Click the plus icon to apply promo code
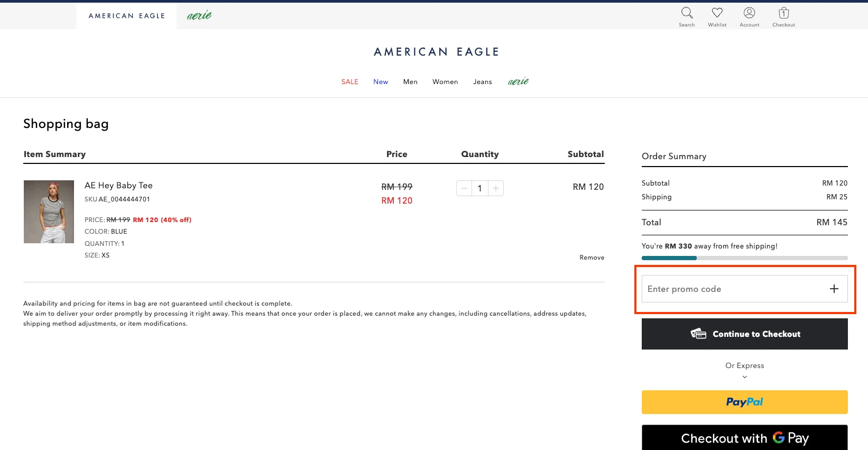This screenshot has height=450, width=868. coord(834,289)
